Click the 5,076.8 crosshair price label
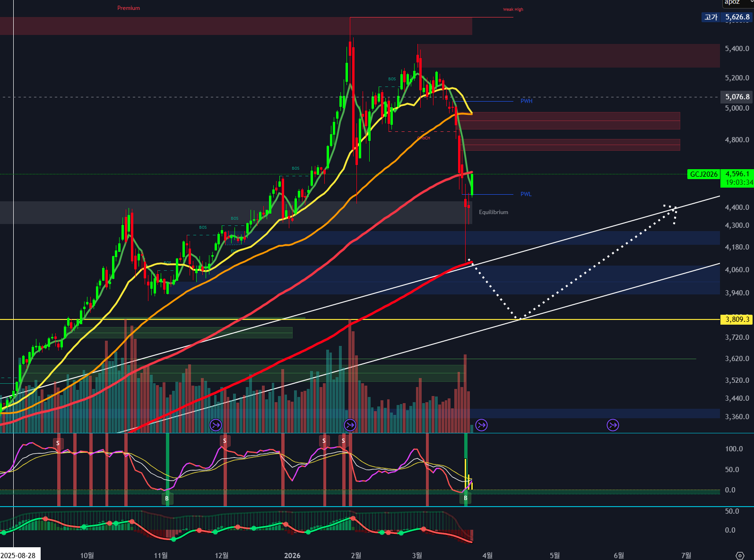The image size is (754, 560). tap(737, 97)
